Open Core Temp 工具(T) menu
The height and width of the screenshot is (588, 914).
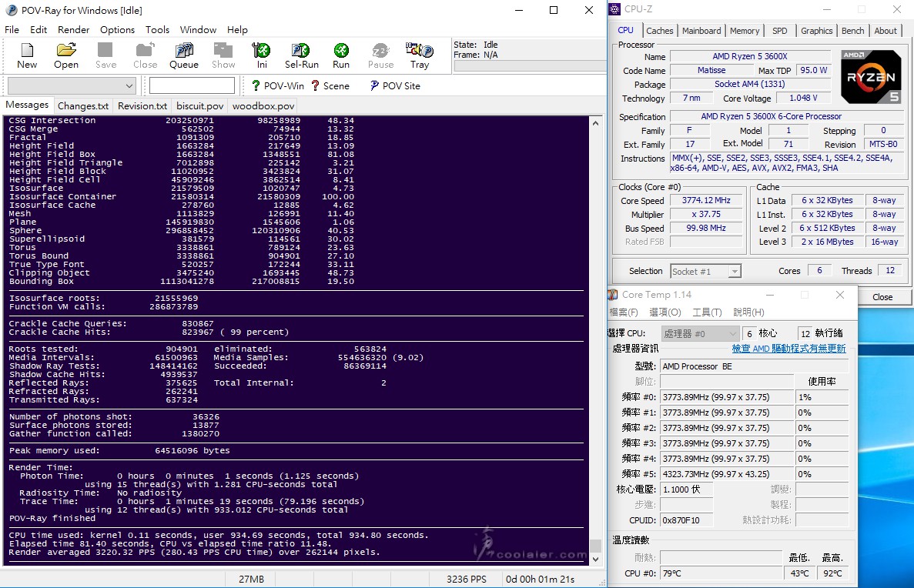(707, 312)
